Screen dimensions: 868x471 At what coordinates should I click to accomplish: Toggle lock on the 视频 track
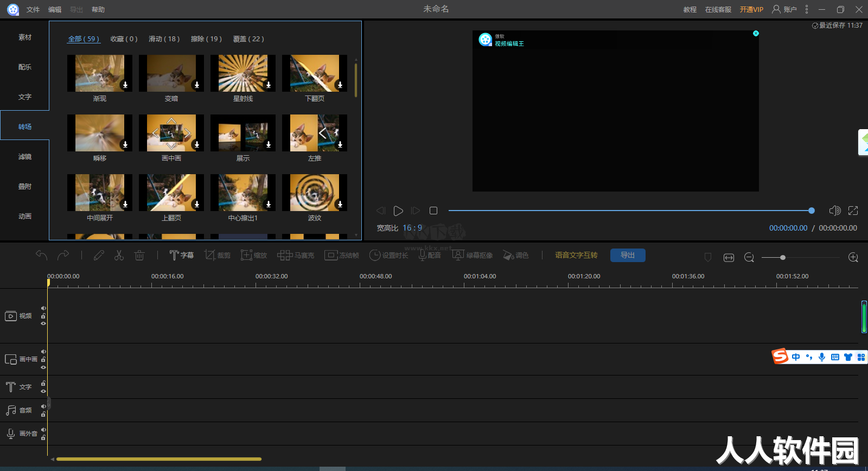point(43,316)
